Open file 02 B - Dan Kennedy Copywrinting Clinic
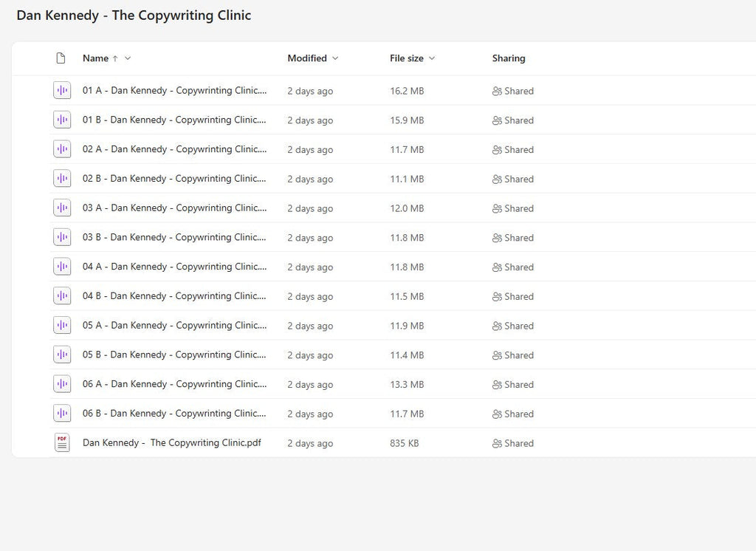This screenshot has width=756, height=551. [x=174, y=179]
